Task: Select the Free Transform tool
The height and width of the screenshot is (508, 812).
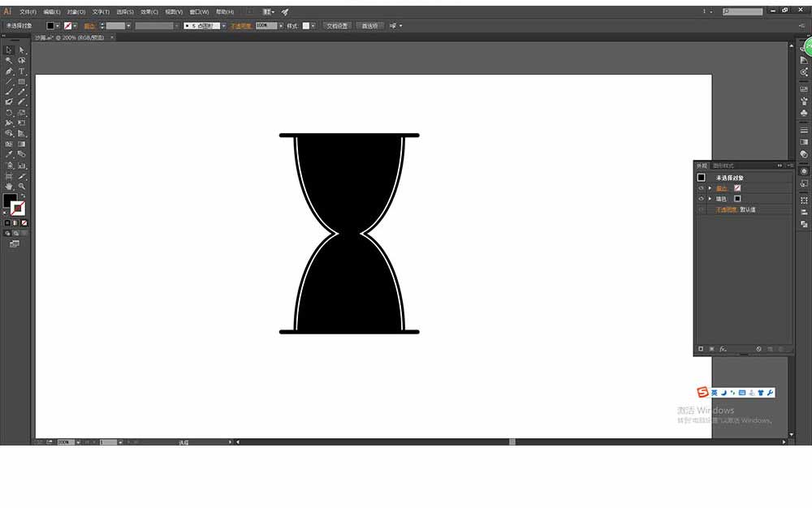Action: pos(22,123)
